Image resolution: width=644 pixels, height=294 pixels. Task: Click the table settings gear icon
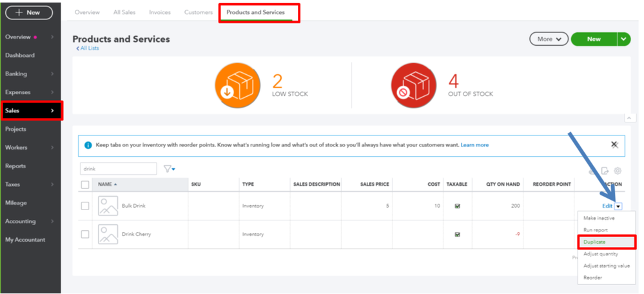pos(618,171)
